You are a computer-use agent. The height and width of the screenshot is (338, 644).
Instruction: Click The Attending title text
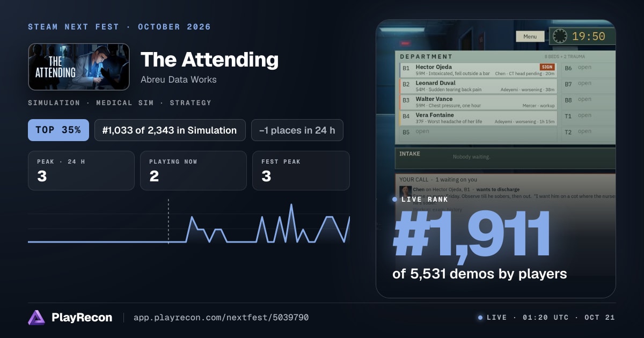point(209,60)
